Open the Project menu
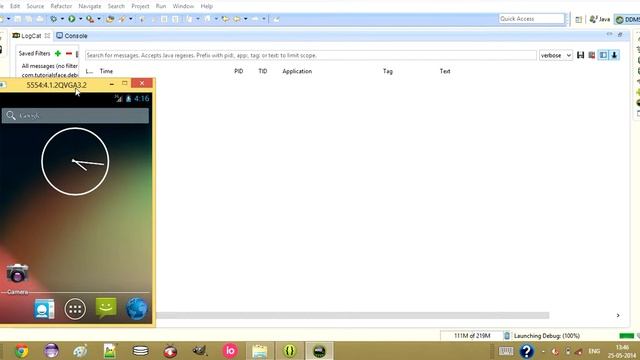 [x=140, y=6]
